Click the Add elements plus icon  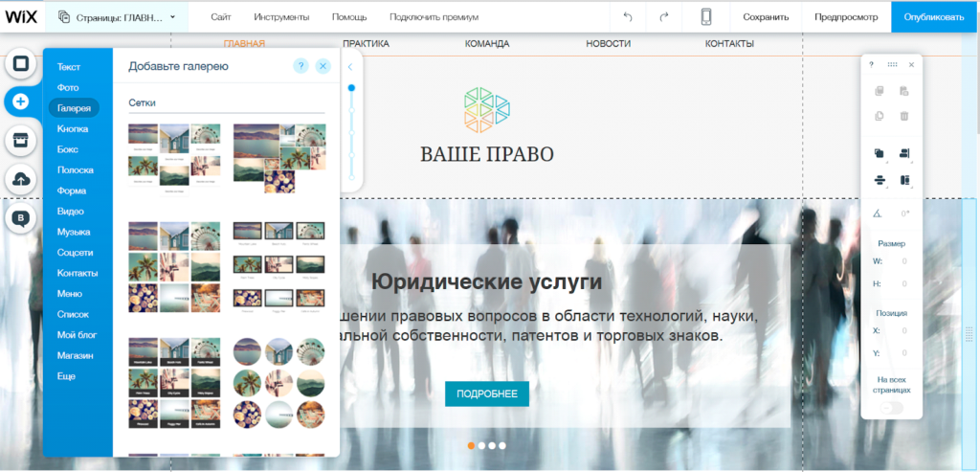[20, 101]
